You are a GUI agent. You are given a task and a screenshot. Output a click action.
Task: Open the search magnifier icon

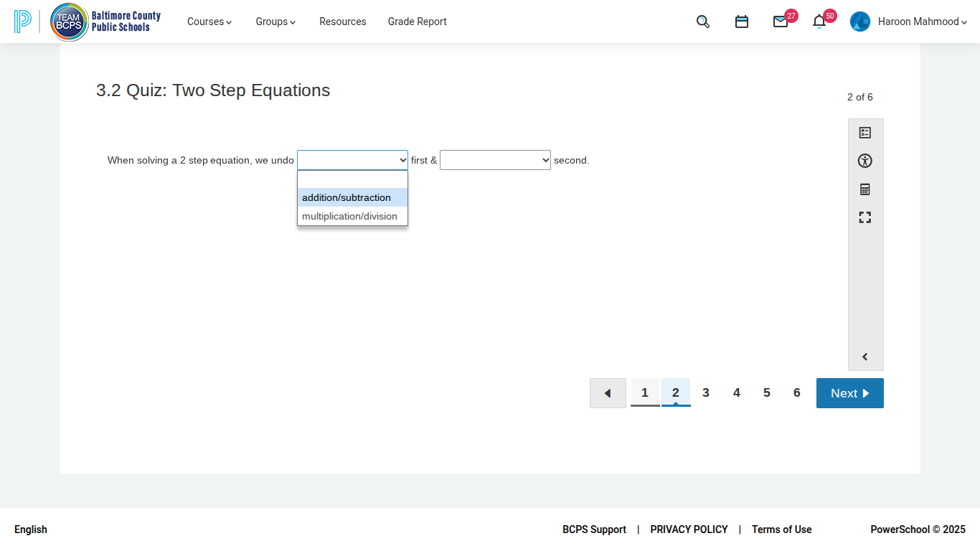pyautogui.click(x=703, y=22)
